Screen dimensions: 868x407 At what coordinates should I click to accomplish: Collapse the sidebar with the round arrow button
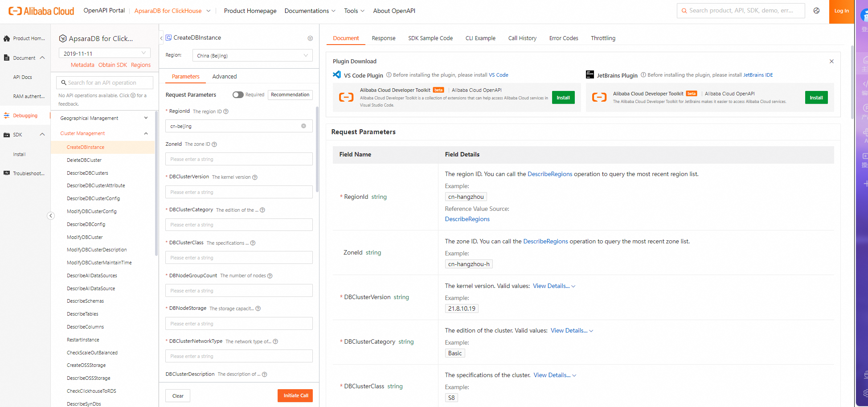pos(51,216)
